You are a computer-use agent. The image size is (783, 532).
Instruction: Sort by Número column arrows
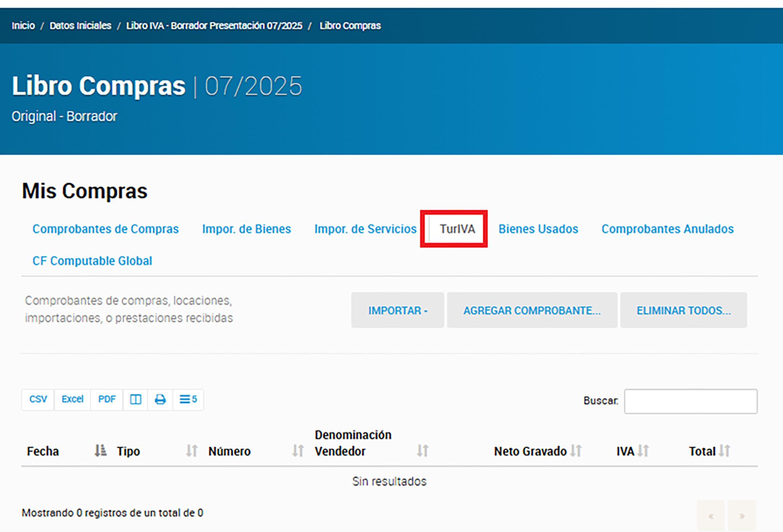click(x=298, y=451)
